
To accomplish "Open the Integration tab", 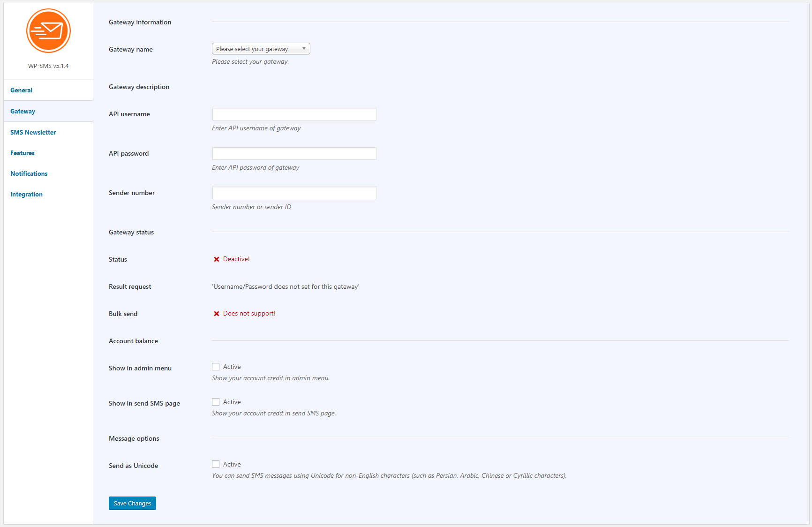I will 48,194.
